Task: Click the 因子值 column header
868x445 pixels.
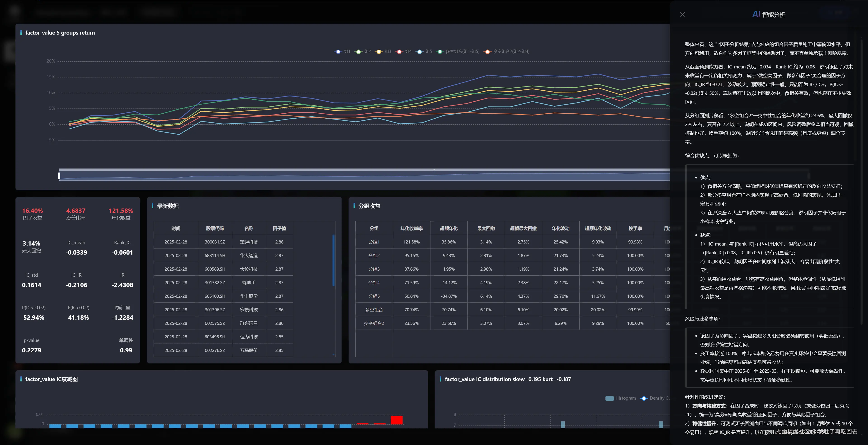Action: pos(279,228)
